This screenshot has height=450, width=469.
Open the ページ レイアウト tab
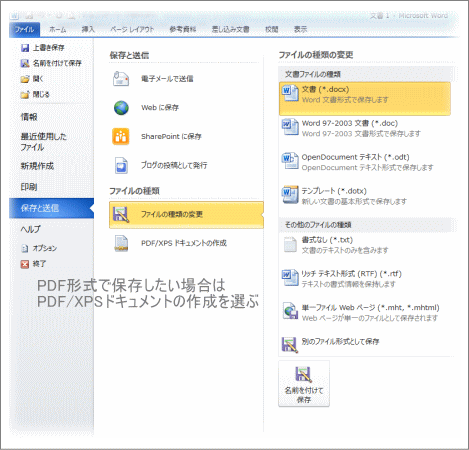tap(132, 29)
